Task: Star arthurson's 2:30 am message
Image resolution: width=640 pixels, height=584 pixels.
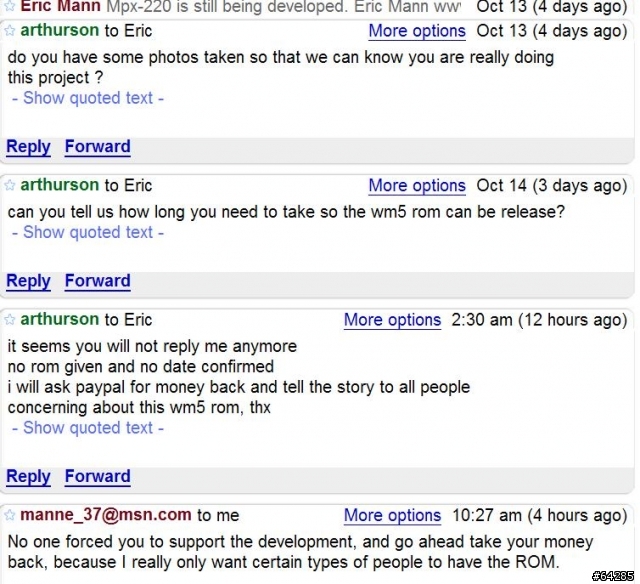Action: pos(9,320)
